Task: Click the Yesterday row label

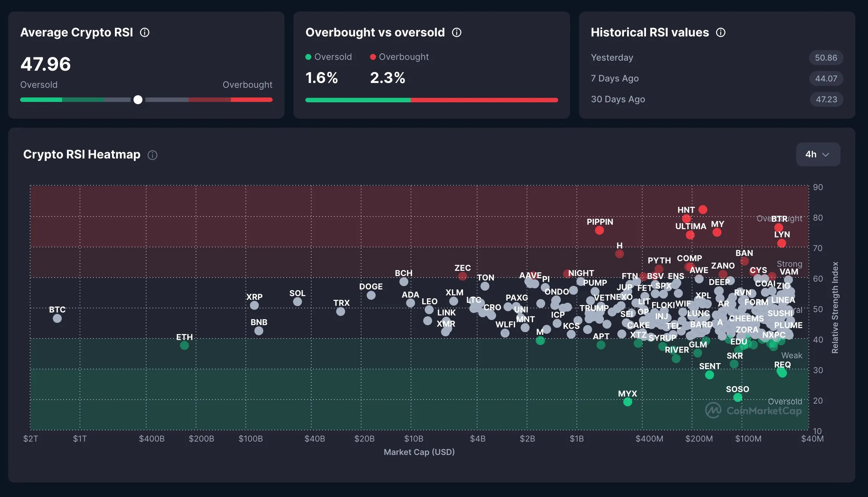Action: pos(612,58)
